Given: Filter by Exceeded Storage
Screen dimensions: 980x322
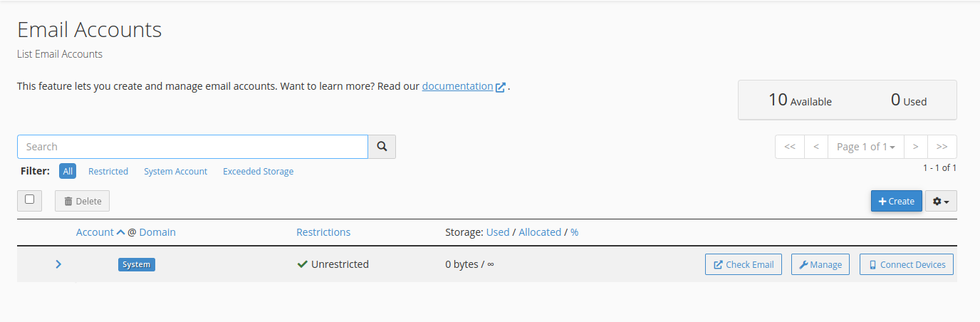Looking at the screenshot, I should (x=258, y=172).
